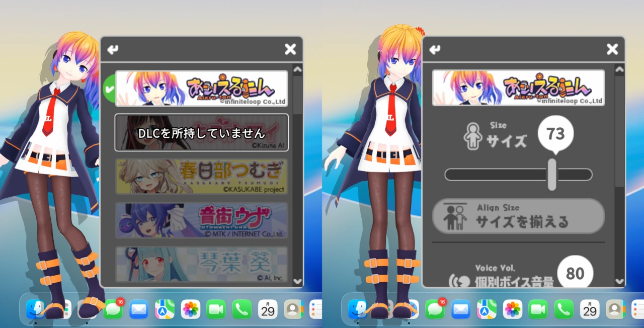Open Phone in dock below Size settings panel

[564, 309]
